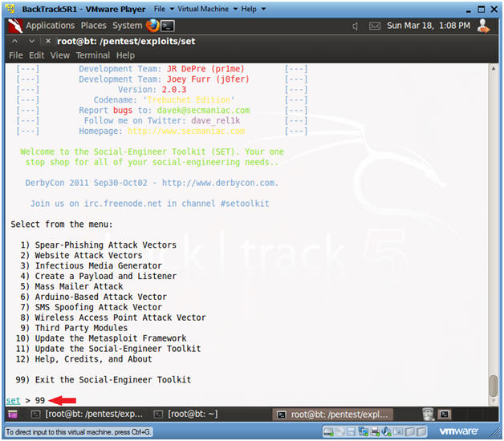
Task: Click 'Spear-Phishing Attack Vectors' menu line
Action: point(99,245)
